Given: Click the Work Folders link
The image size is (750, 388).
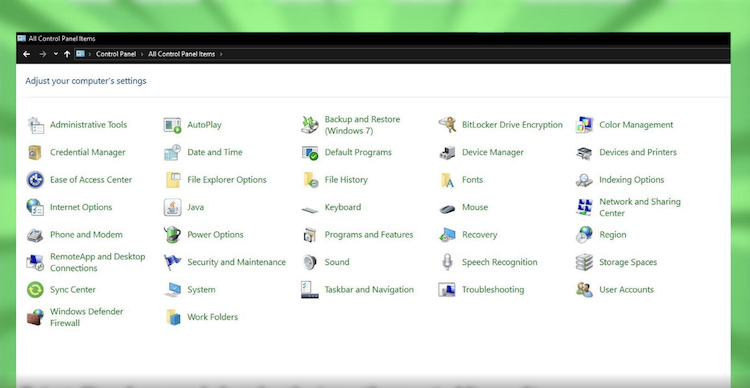Looking at the screenshot, I should (212, 317).
